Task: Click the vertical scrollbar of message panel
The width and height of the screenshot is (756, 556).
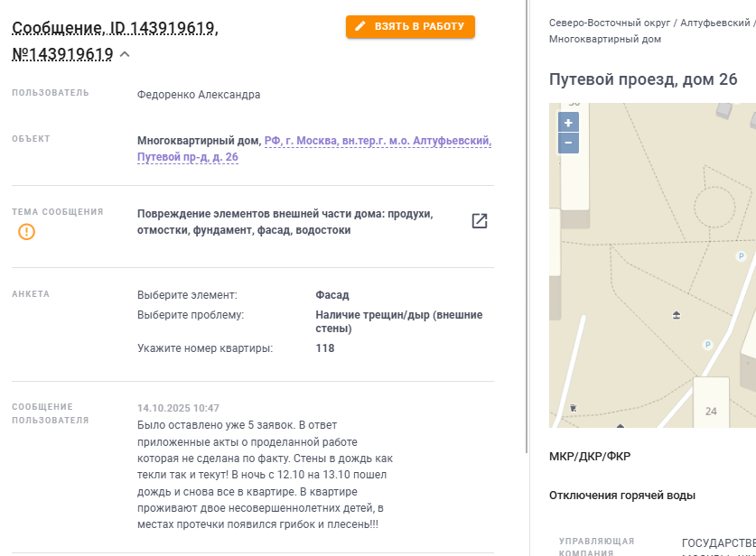Action: pyautogui.click(x=527, y=226)
